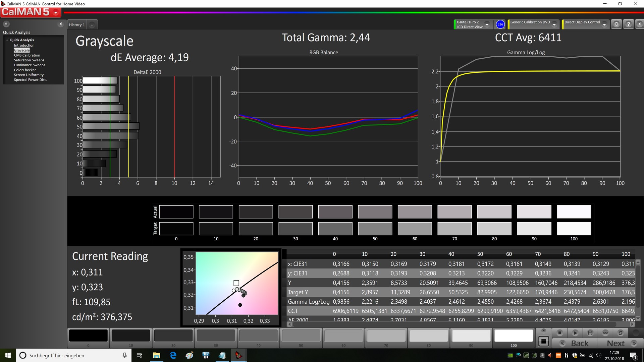Open the CalMAN app in Windows taskbar
644x362 pixels.
[238, 355]
